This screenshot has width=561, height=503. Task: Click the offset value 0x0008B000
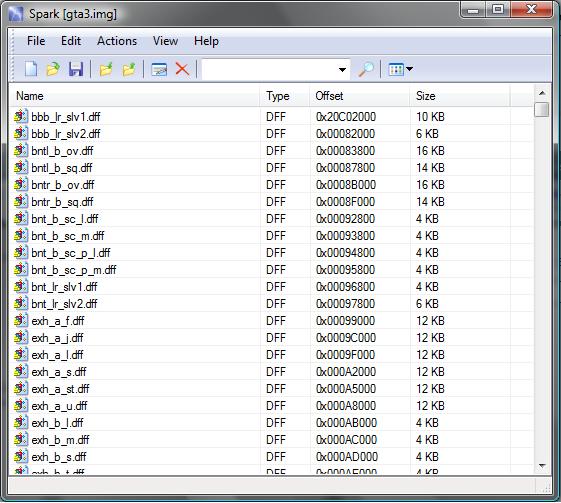click(x=346, y=185)
